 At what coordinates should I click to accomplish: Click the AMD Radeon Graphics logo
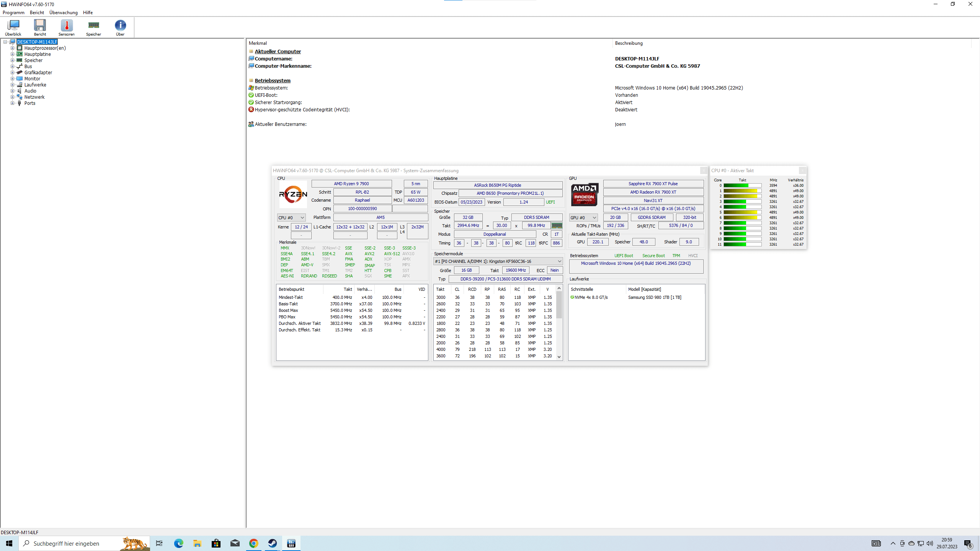pyautogui.click(x=584, y=194)
